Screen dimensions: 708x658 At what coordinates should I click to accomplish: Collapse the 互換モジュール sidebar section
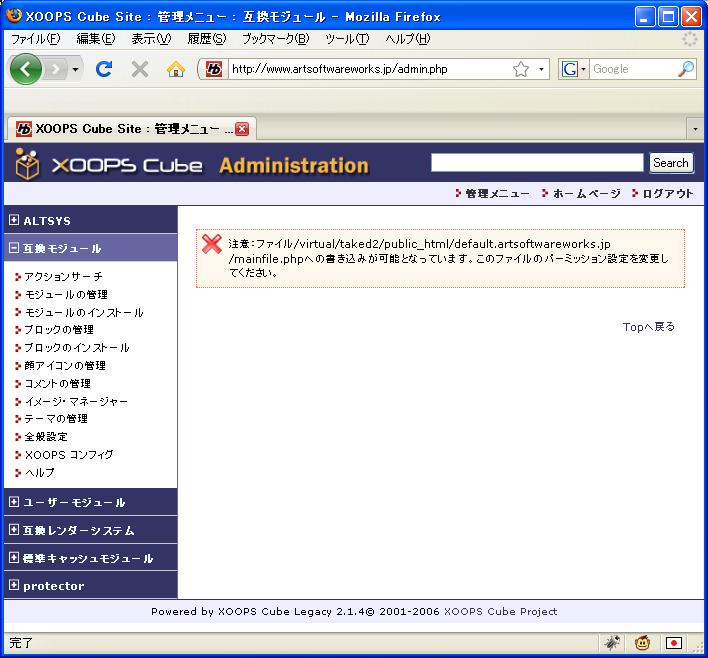(x=14, y=248)
